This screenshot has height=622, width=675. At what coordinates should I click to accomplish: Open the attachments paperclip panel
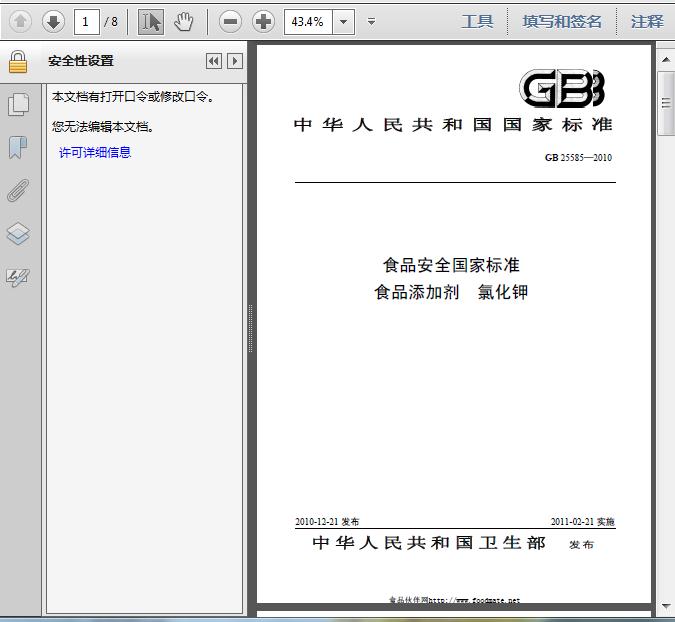18,191
